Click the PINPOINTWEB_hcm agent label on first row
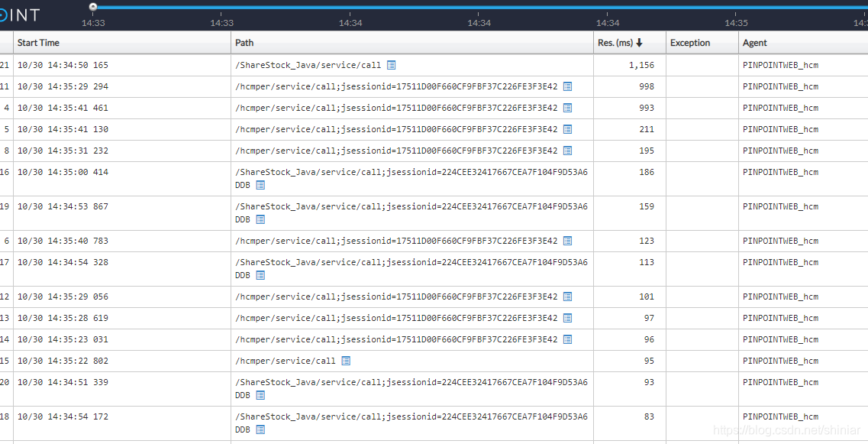 click(780, 65)
